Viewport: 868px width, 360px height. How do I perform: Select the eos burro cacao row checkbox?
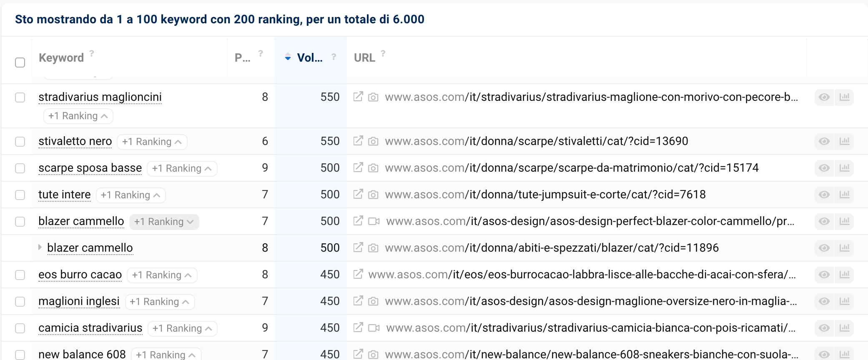click(20, 275)
